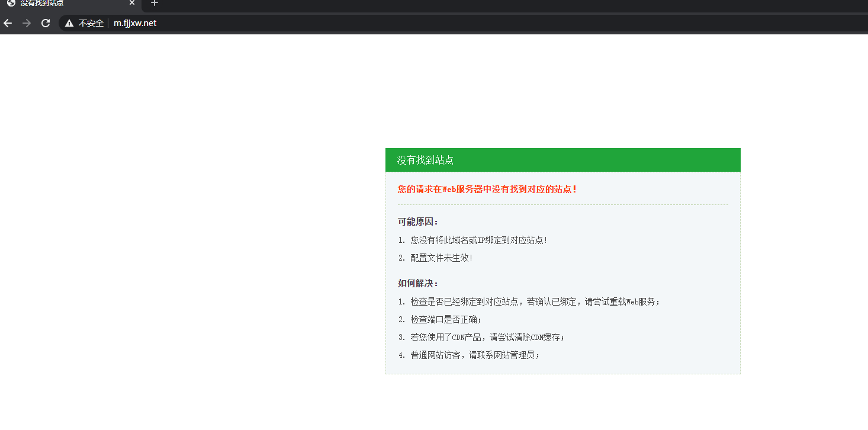Reload the page with the refresh icon
This screenshot has width=868, height=430.
click(x=45, y=23)
